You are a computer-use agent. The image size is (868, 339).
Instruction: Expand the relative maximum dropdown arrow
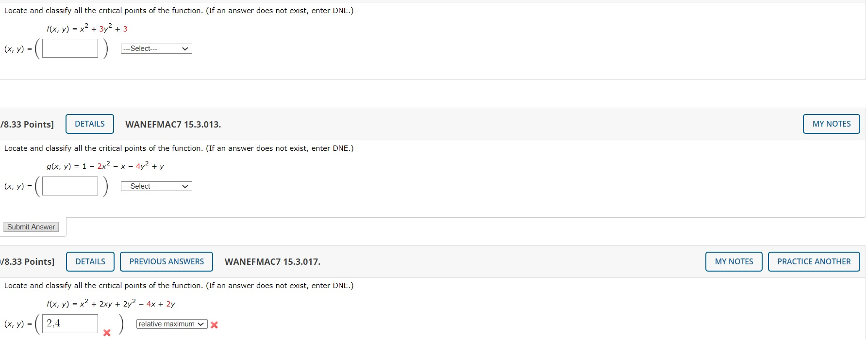pyautogui.click(x=200, y=323)
